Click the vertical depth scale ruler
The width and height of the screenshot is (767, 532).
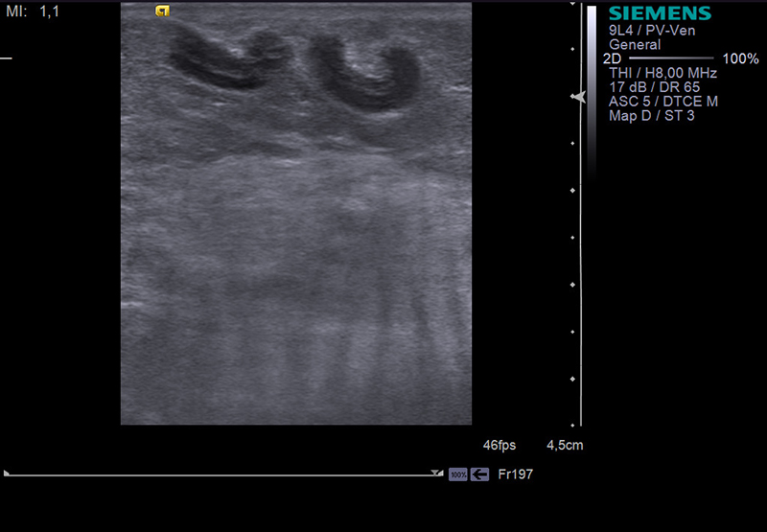(x=581, y=214)
